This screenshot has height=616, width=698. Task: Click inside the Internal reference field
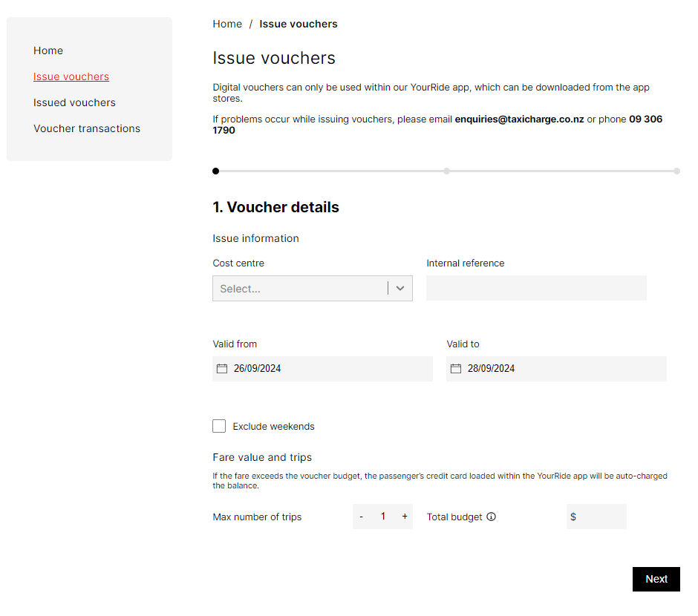point(536,288)
